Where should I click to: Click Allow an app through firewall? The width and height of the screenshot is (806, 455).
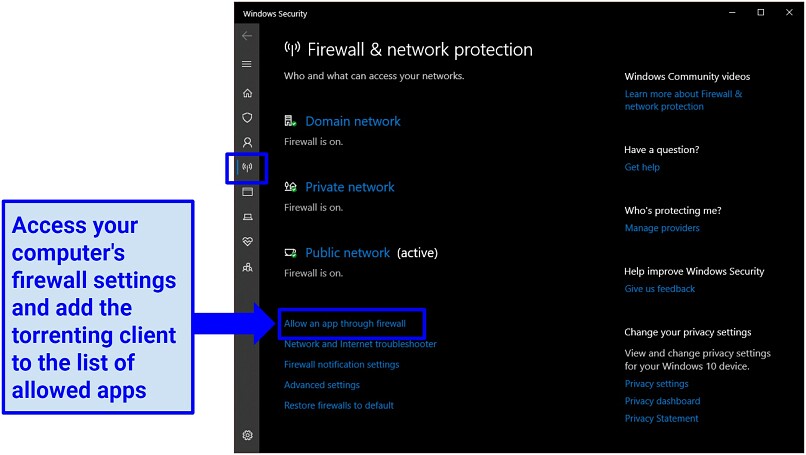tap(345, 323)
